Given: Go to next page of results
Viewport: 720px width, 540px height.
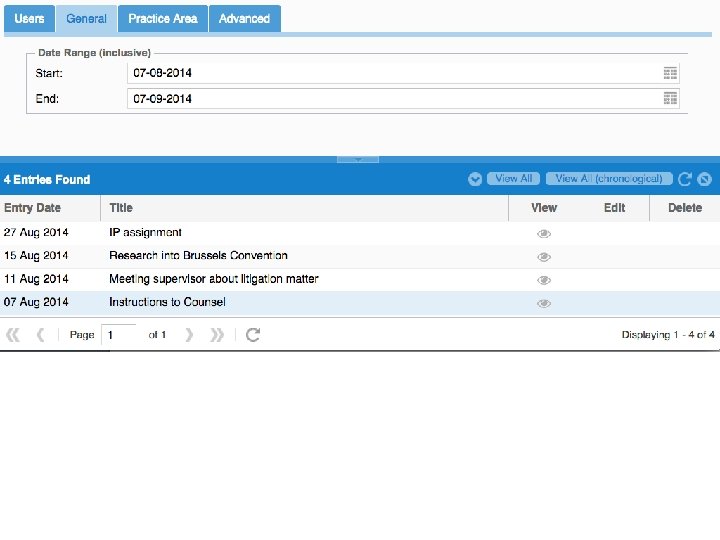Looking at the screenshot, I should pyautogui.click(x=189, y=335).
